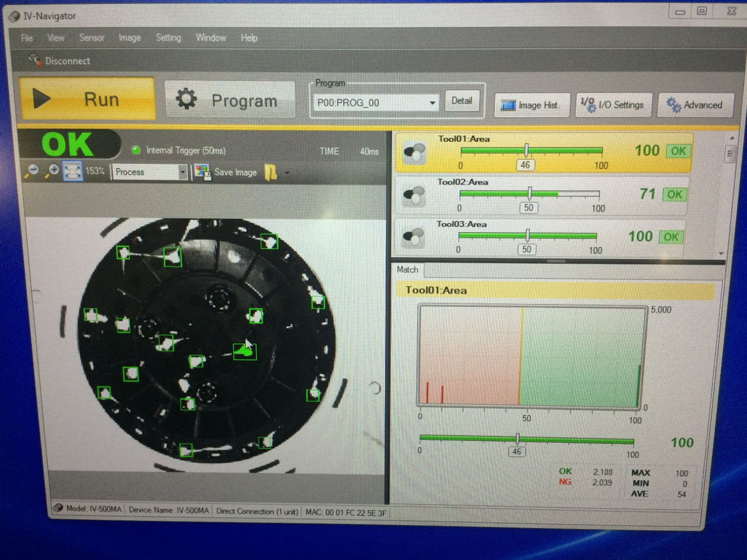This screenshot has height=560, width=747.
Task: Select the Tool01:Area icon
Action: [x=414, y=153]
